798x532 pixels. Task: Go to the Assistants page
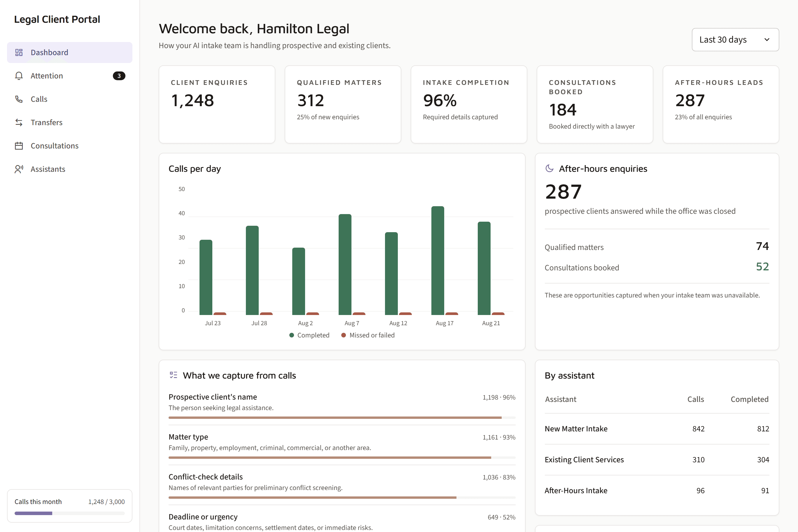coord(69,169)
